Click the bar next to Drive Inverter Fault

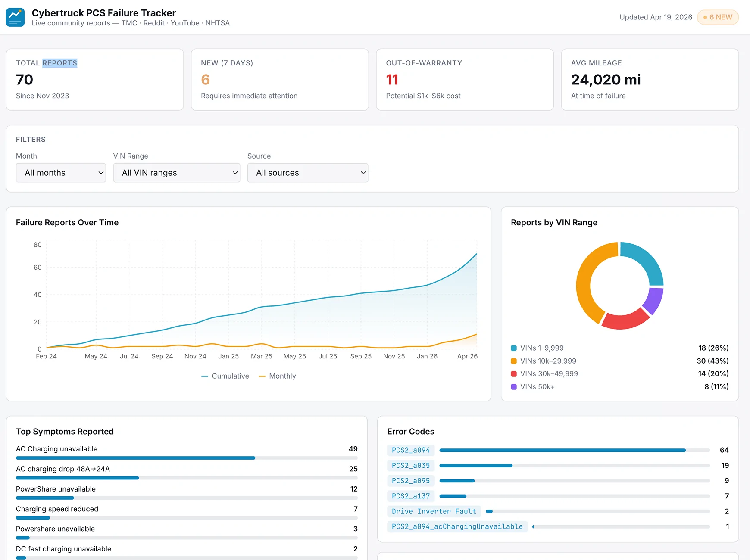[x=598, y=511]
